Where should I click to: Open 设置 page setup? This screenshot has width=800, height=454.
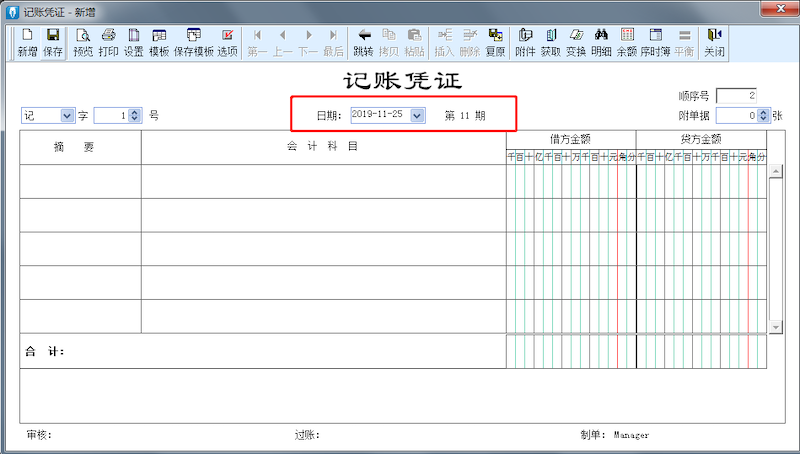134,43
